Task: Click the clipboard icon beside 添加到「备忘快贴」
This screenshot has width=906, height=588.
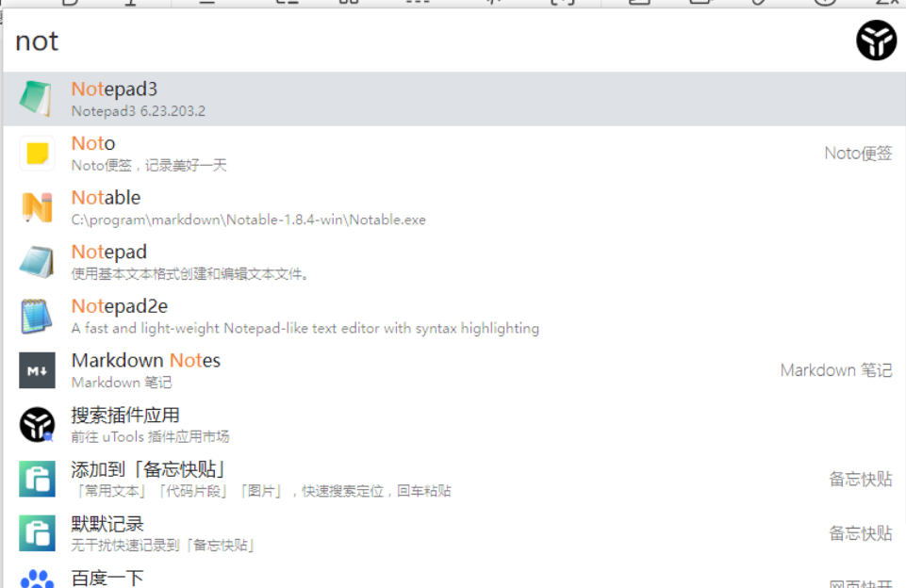Action: (37, 479)
